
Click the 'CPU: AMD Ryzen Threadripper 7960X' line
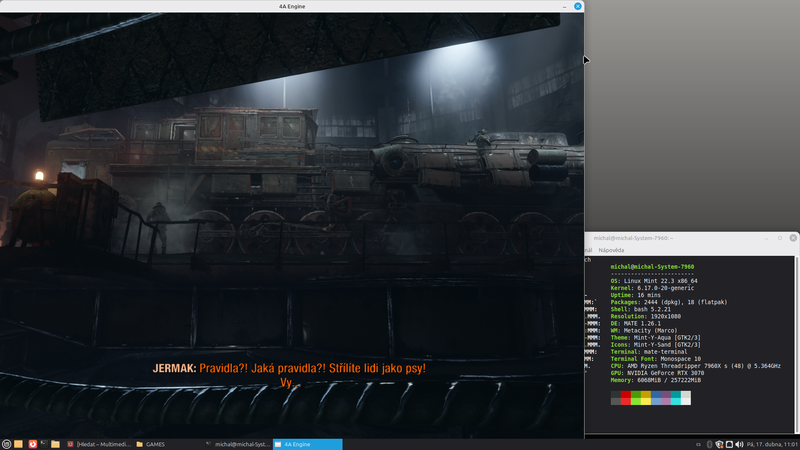tap(695, 366)
